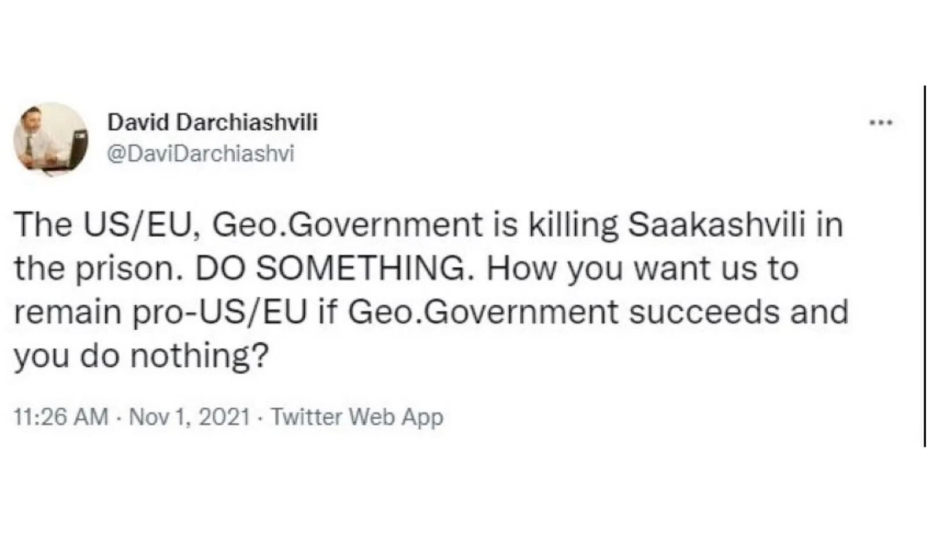Click the Nov 1, 2021 tweet date
The width and height of the screenshot is (927, 560).
coord(189,416)
